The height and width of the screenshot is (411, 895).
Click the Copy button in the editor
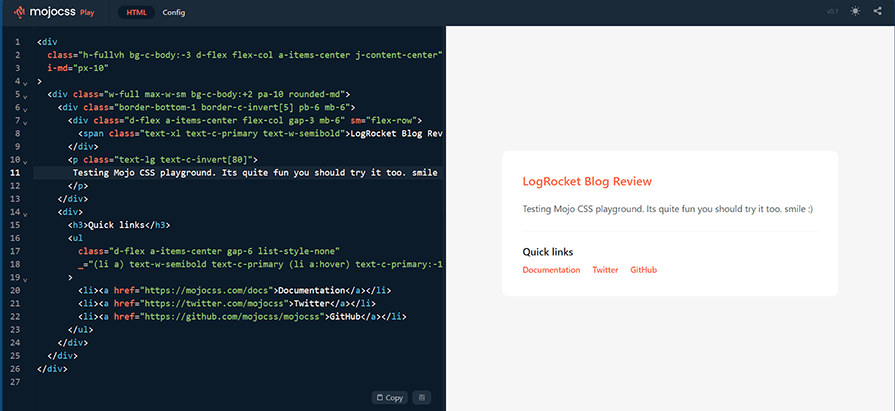pos(390,398)
